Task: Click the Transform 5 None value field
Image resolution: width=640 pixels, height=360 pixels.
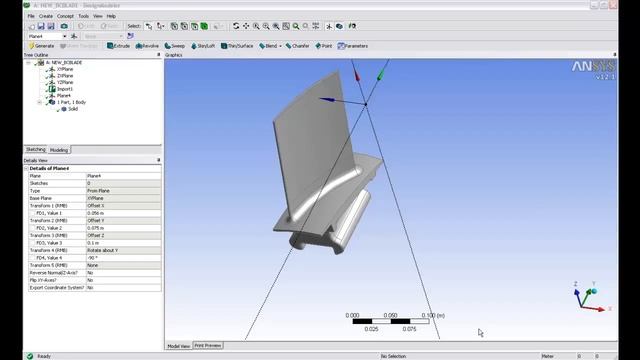Action: tap(124, 265)
